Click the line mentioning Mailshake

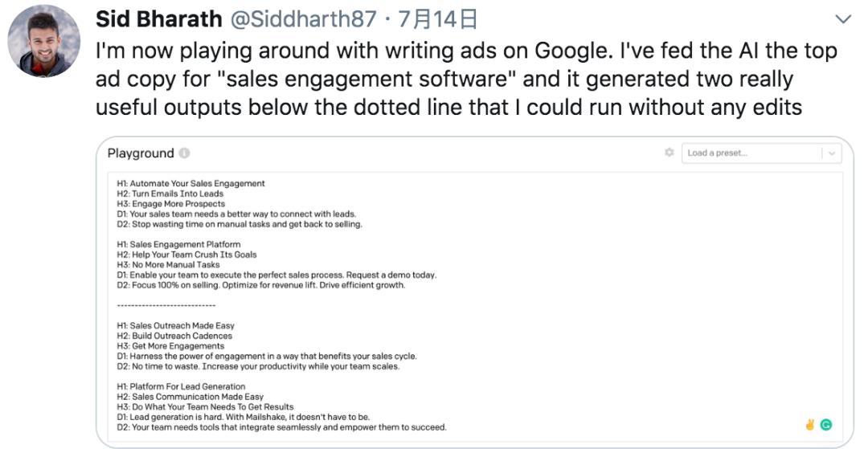[x=244, y=417]
